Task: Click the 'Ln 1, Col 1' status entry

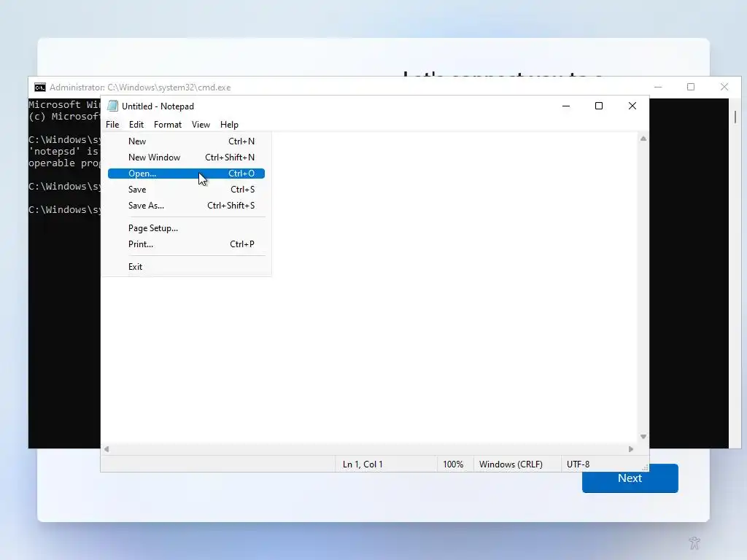Action: pos(363,464)
